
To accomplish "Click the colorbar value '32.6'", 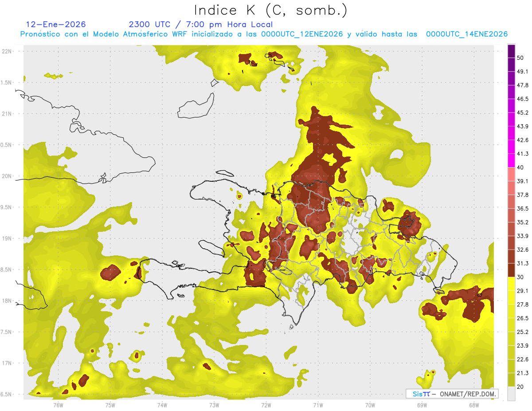I will pos(523,250).
